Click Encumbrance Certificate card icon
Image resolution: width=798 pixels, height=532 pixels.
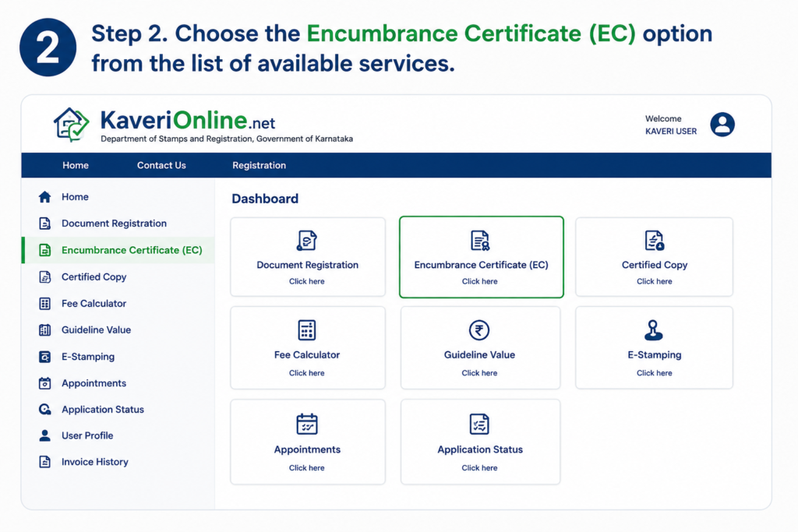pyautogui.click(x=479, y=241)
